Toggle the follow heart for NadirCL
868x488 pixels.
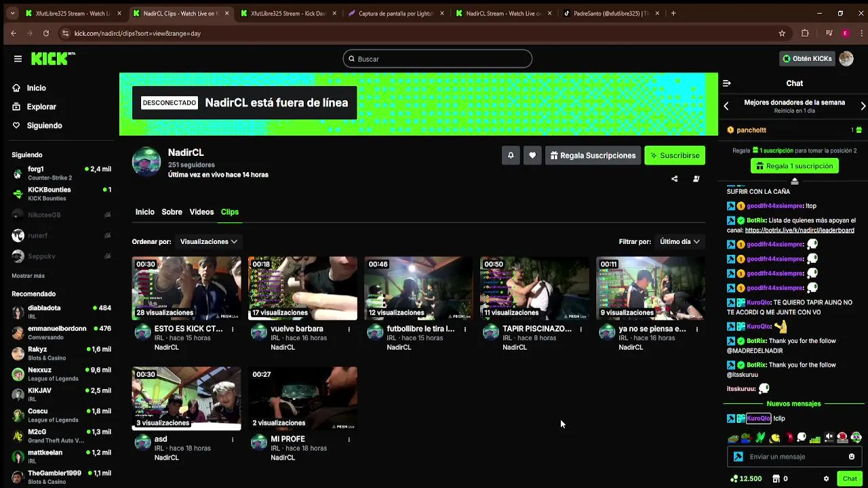(532, 155)
